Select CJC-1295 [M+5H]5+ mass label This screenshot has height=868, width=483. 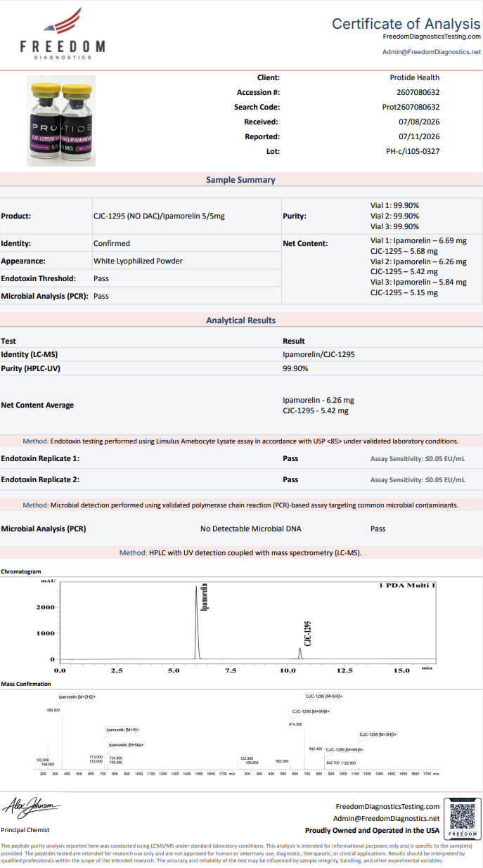point(324,696)
